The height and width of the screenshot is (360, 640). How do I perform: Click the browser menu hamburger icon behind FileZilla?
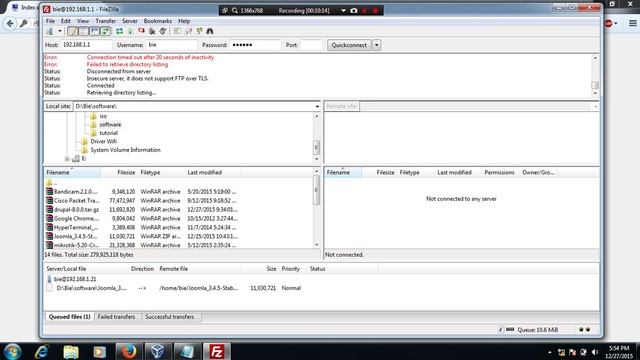click(x=633, y=23)
